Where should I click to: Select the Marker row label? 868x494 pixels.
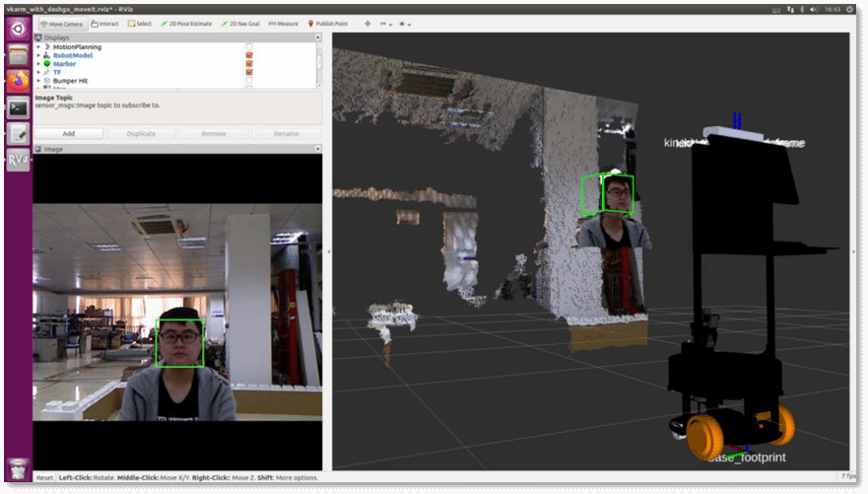(64, 64)
